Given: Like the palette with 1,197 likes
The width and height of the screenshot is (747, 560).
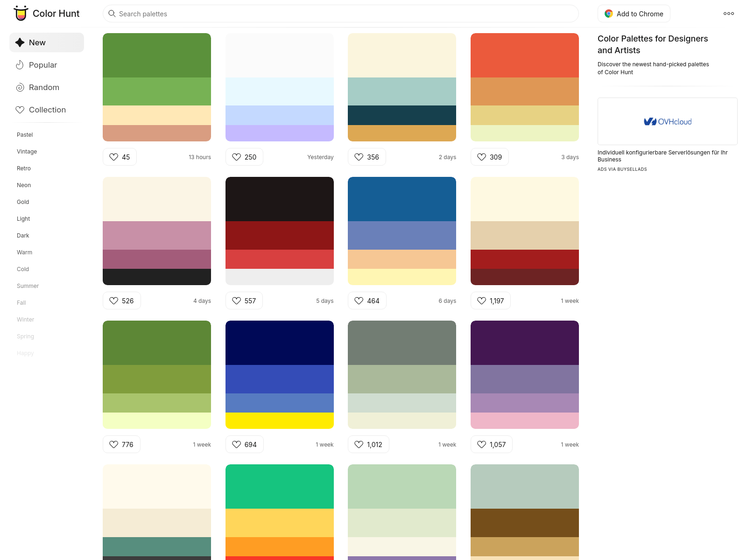Looking at the screenshot, I should (x=490, y=301).
